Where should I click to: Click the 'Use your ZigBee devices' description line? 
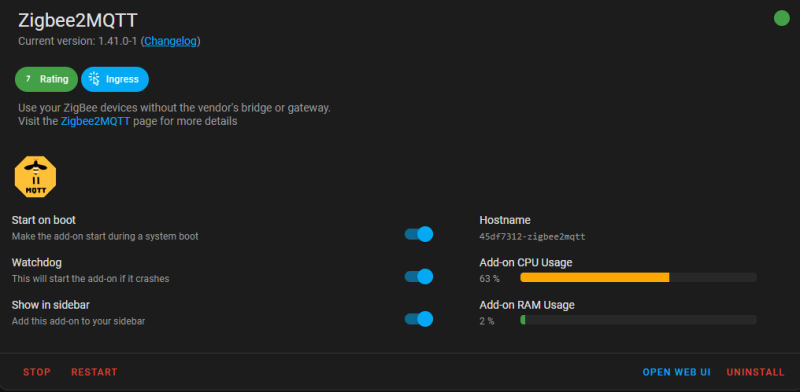174,108
